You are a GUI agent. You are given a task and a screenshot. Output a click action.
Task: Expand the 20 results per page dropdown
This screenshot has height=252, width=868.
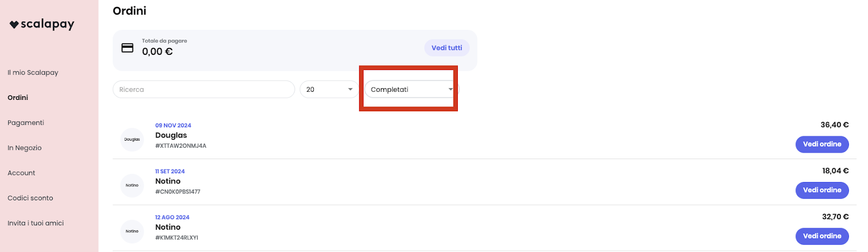tap(329, 90)
